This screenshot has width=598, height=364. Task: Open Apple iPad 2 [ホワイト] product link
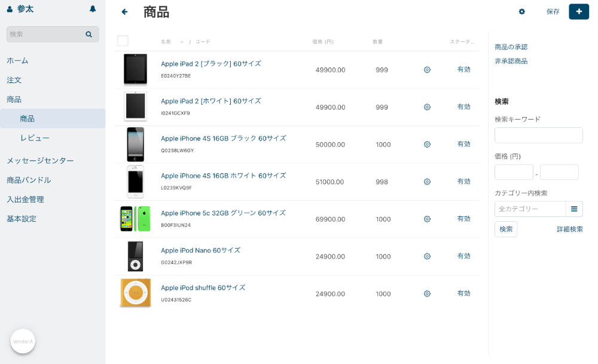click(x=211, y=101)
